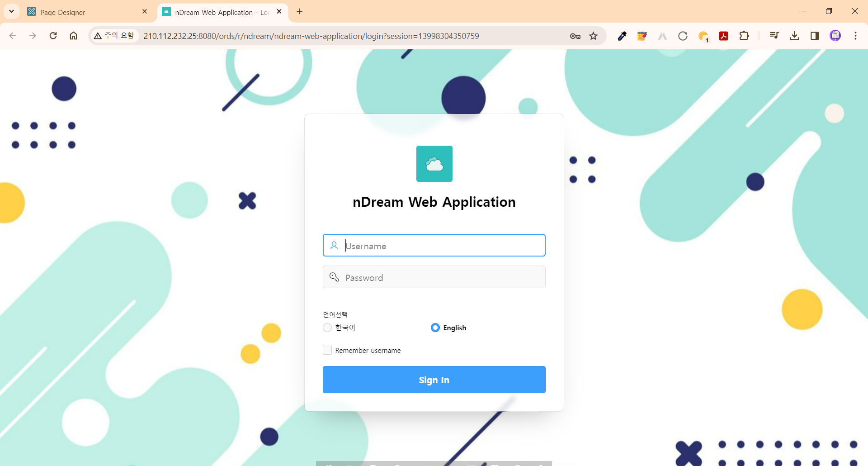Open the Extensions puzzle menu
This screenshot has width=868, height=466.
pyautogui.click(x=744, y=36)
